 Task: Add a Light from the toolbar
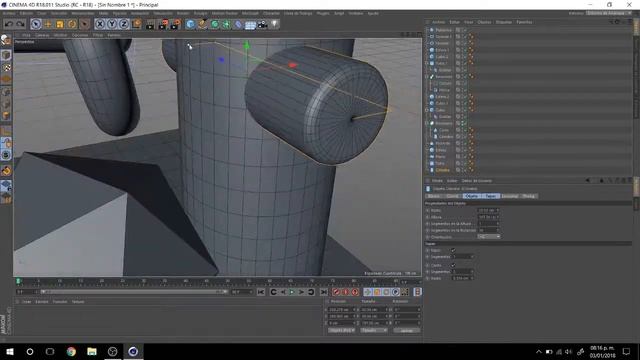click(x=275, y=24)
